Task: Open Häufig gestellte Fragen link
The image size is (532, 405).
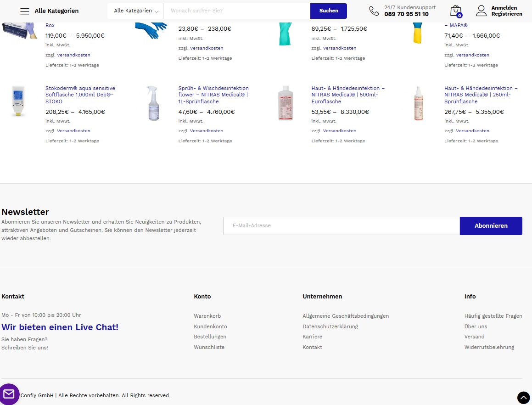Action: click(x=493, y=316)
